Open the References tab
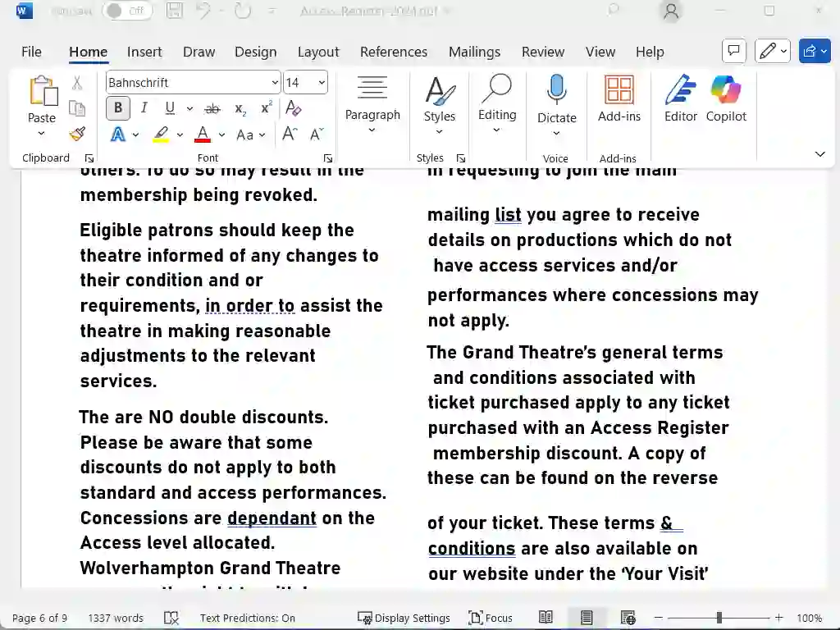The height and width of the screenshot is (630, 840). pos(393,52)
